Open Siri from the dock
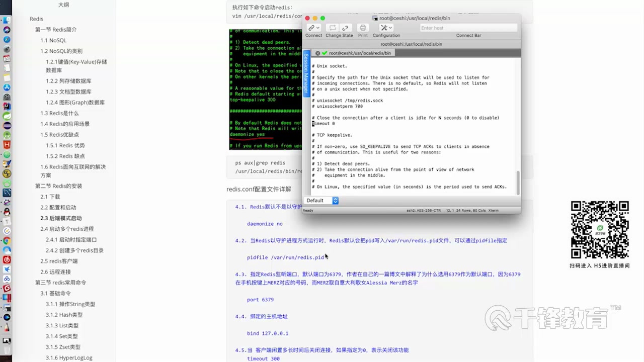 7,30
